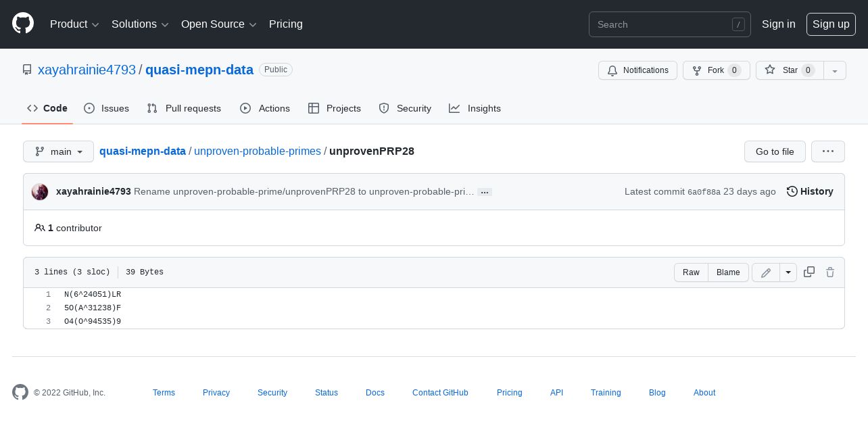
Task: Open the footer Pricing link
Action: pyautogui.click(x=509, y=393)
